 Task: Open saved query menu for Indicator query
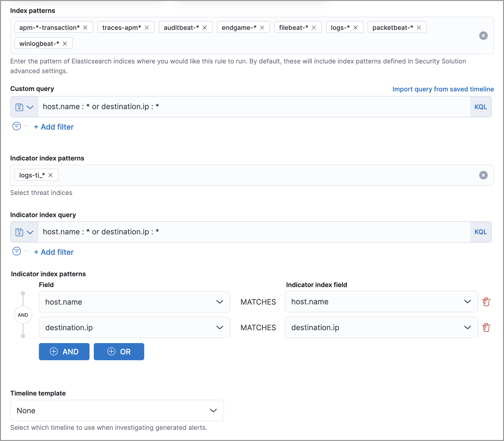(x=24, y=232)
